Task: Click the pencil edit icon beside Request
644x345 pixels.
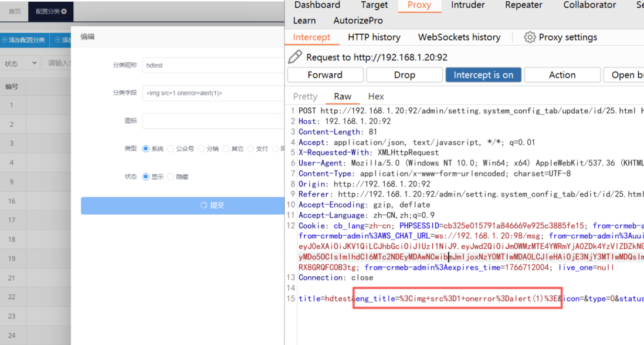Action: pos(296,57)
